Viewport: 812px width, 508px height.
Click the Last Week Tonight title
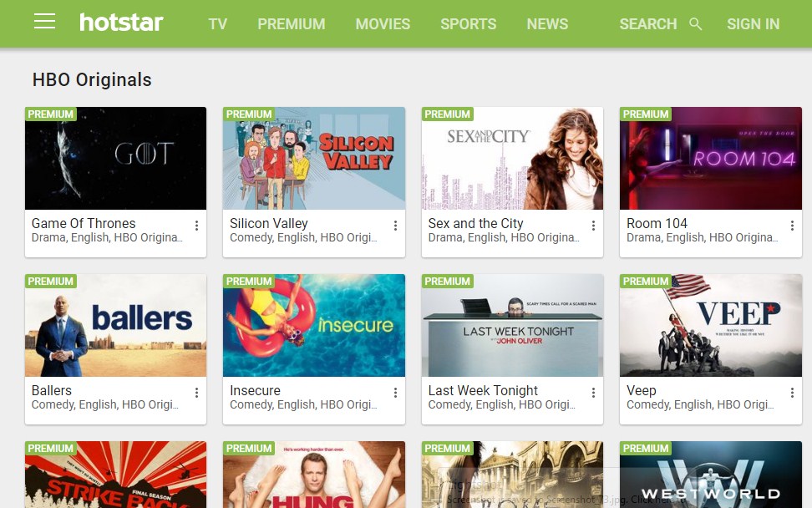pos(483,390)
